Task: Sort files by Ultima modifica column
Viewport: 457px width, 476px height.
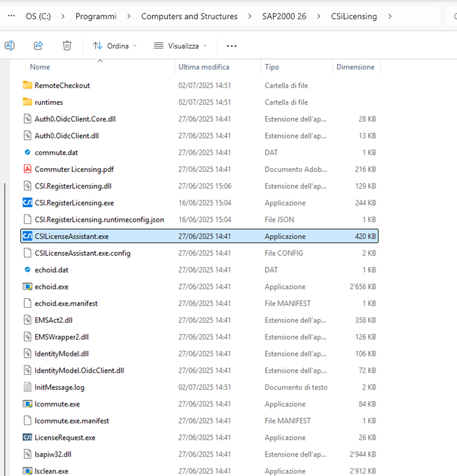Action: click(x=204, y=67)
